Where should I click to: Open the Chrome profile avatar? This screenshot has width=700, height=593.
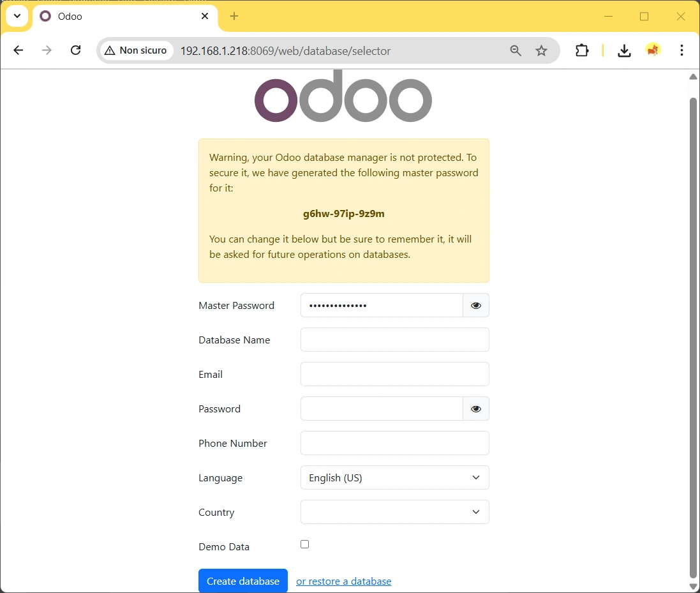[653, 50]
